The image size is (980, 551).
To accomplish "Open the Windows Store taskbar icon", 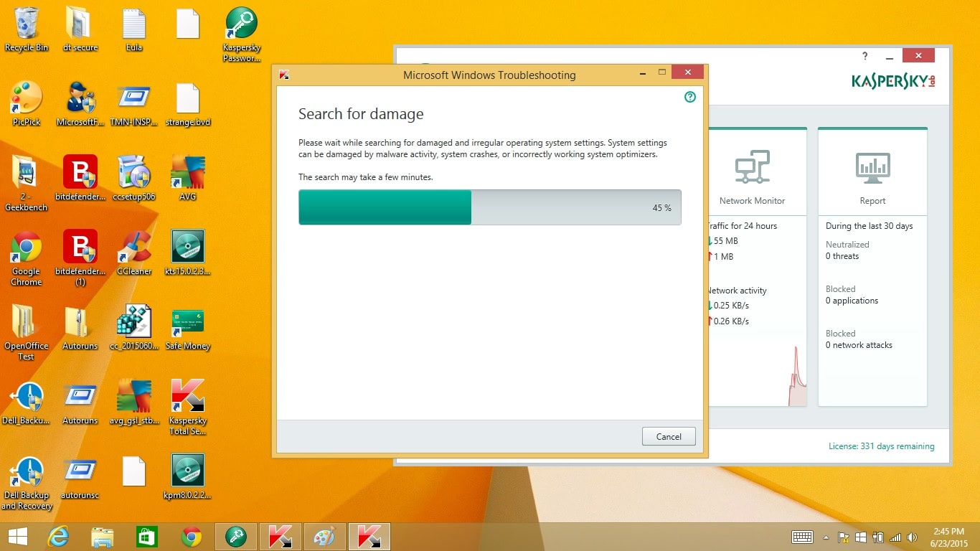I will point(147,537).
